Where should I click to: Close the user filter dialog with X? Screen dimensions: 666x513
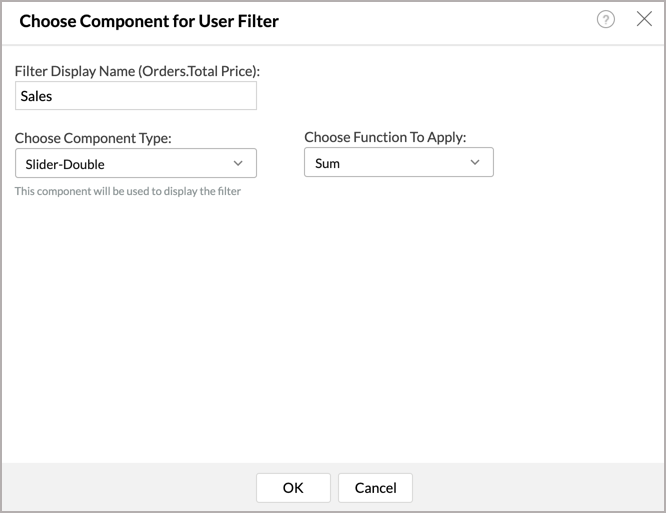644,20
